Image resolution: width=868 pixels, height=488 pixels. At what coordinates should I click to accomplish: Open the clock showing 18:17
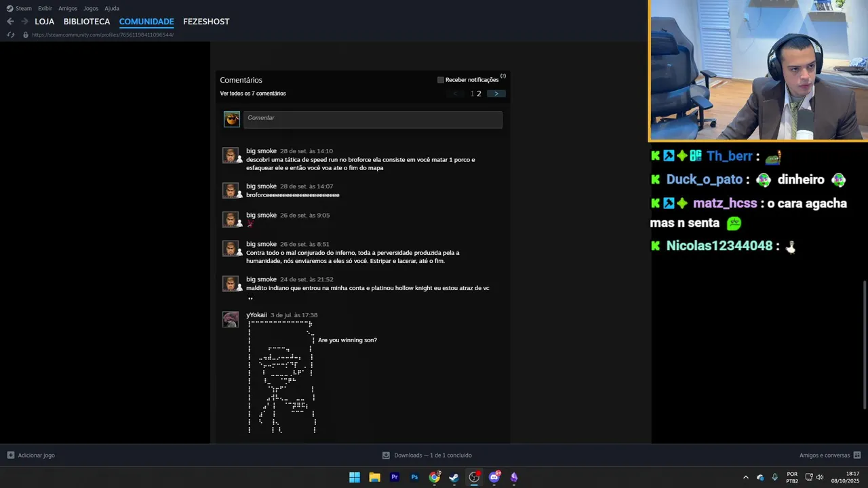(845, 477)
